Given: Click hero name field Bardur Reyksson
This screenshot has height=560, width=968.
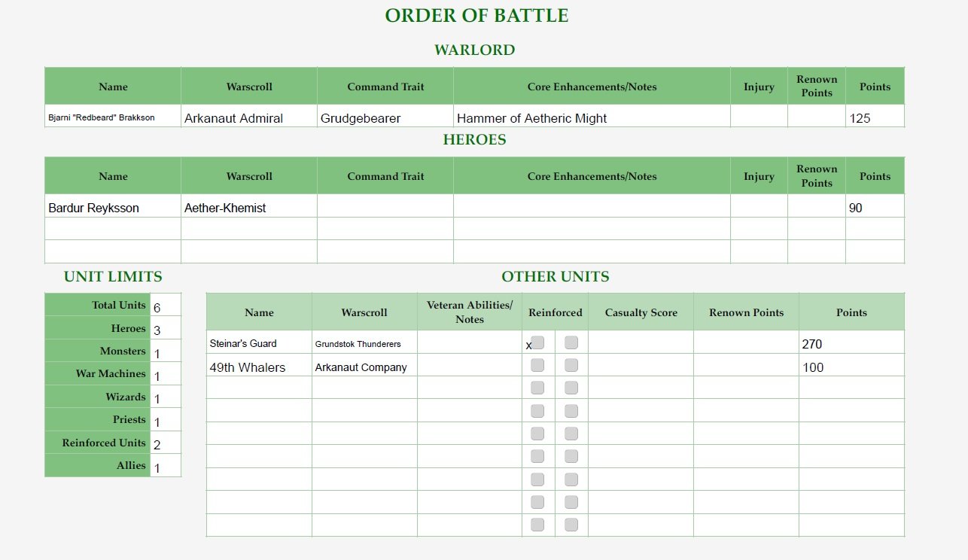Looking at the screenshot, I should (x=113, y=207).
